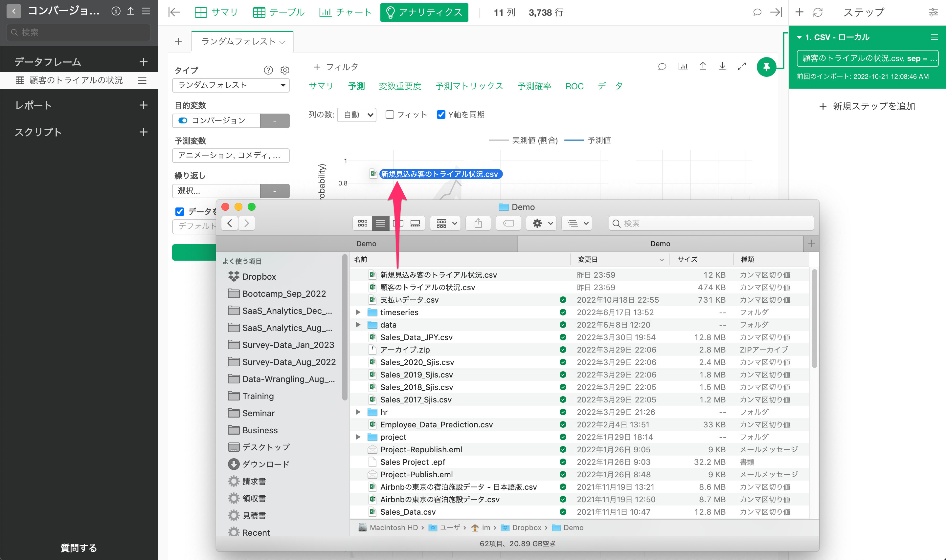Click the refresh icon near ステップ

(x=818, y=12)
